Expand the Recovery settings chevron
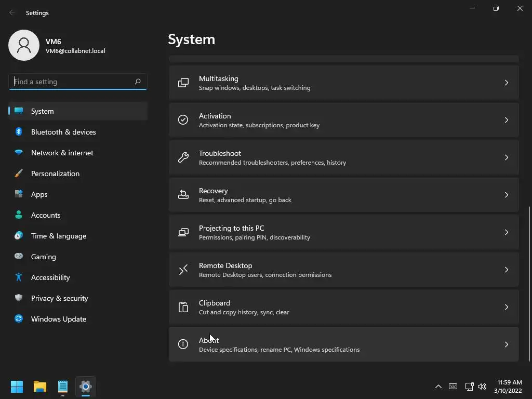The width and height of the screenshot is (532, 399). pyautogui.click(x=506, y=195)
